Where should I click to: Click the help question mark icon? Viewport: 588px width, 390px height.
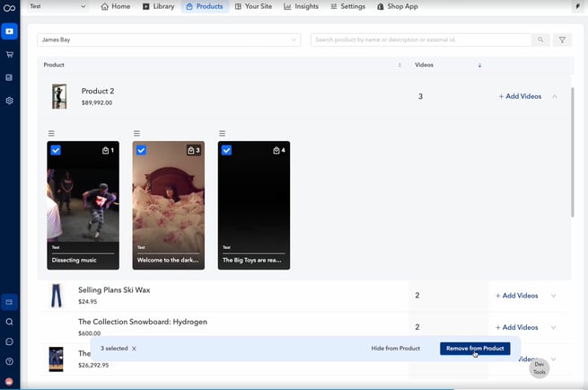click(x=9, y=361)
